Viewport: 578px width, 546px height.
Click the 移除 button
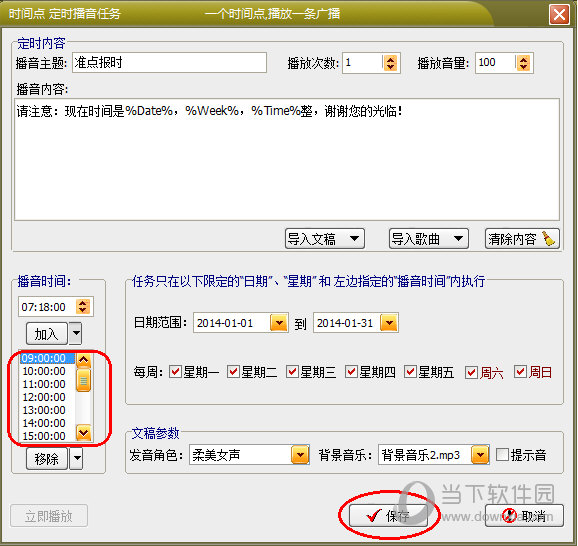point(47,459)
